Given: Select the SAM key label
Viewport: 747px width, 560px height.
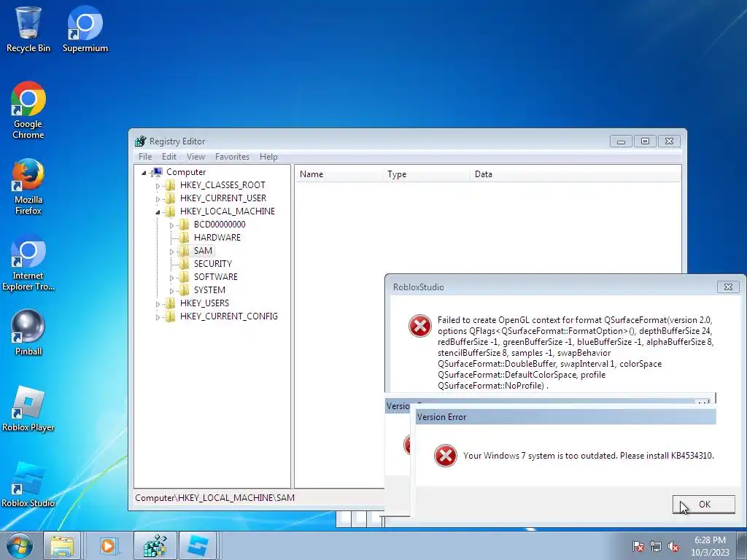Looking at the screenshot, I should coord(203,251).
